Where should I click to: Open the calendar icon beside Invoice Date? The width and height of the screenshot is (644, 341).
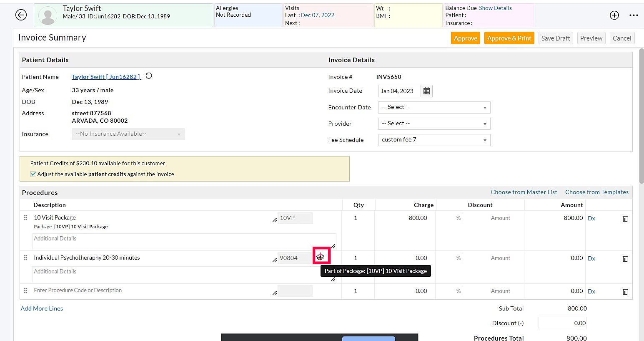tap(426, 91)
